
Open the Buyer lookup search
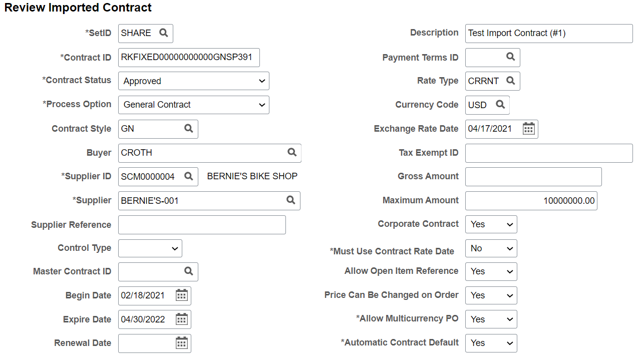(292, 153)
